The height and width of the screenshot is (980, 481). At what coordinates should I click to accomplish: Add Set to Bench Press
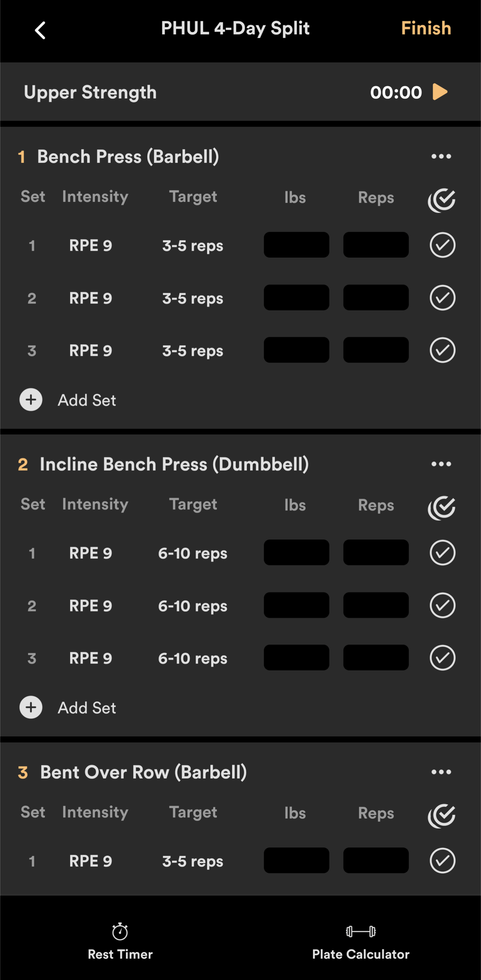click(x=68, y=400)
